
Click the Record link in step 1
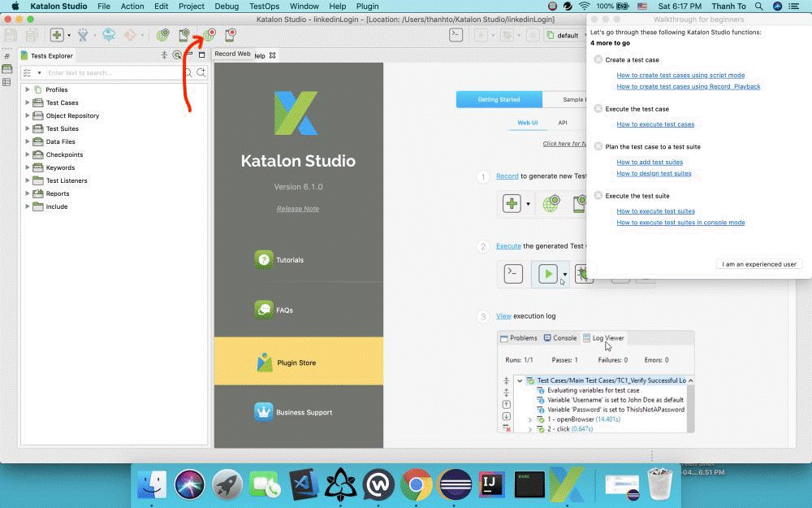tap(507, 176)
